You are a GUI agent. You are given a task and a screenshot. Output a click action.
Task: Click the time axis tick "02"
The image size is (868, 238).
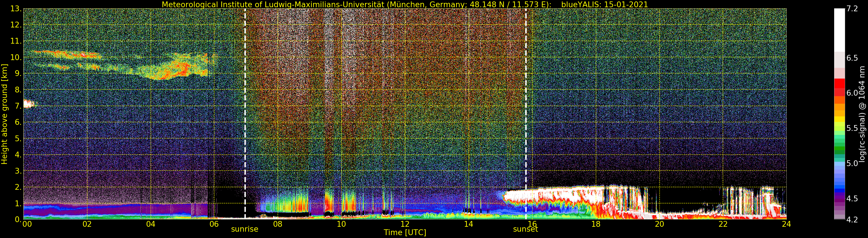[87, 224]
